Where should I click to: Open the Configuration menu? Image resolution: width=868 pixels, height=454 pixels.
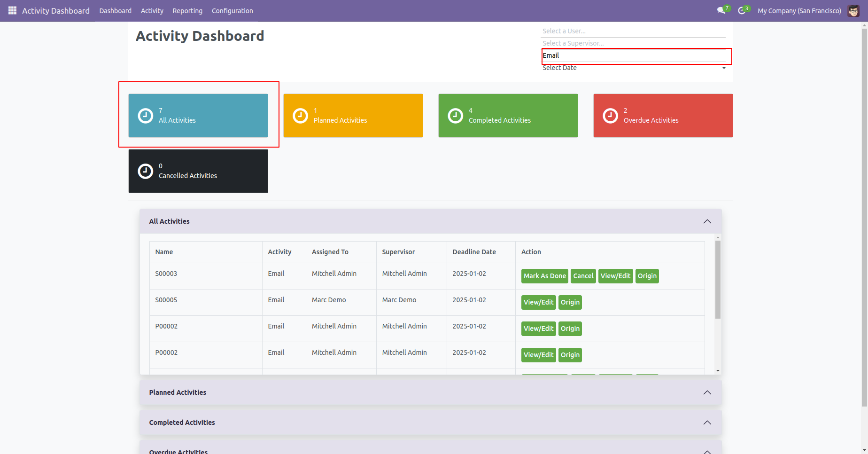[x=232, y=11]
